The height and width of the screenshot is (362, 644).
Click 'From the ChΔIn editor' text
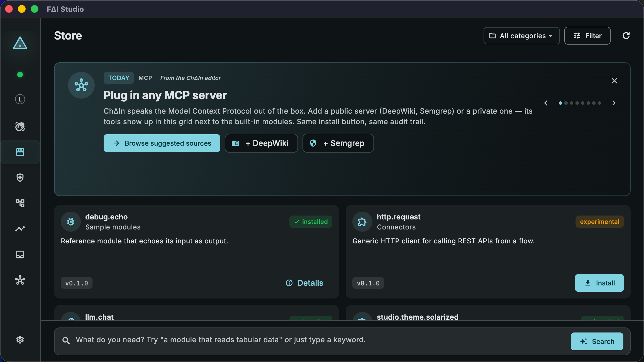(191, 78)
